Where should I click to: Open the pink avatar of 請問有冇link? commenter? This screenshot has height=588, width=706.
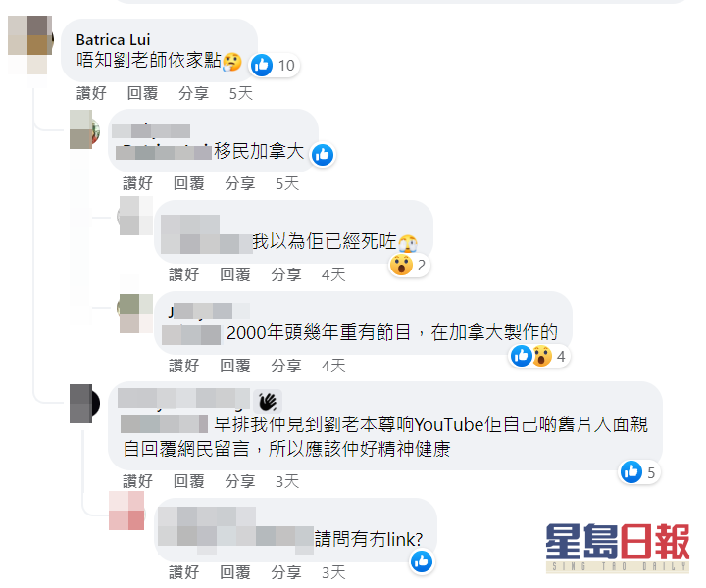tap(126, 511)
